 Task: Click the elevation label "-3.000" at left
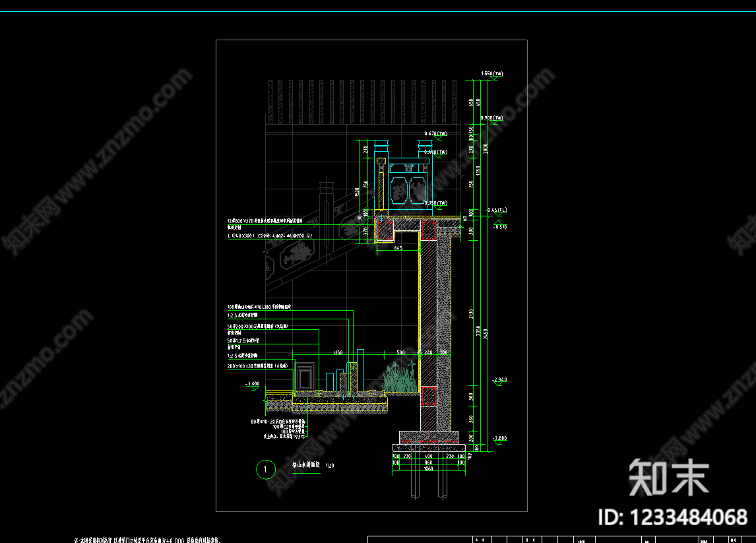click(x=253, y=384)
